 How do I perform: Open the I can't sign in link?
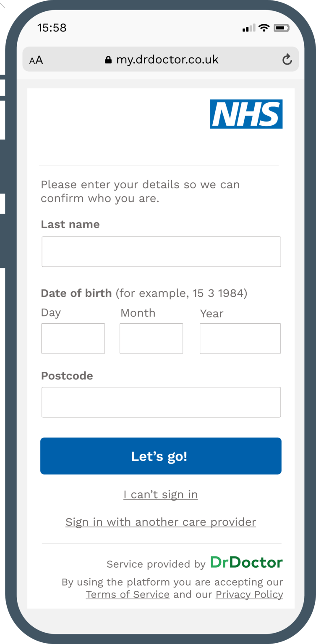(x=161, y=495)
